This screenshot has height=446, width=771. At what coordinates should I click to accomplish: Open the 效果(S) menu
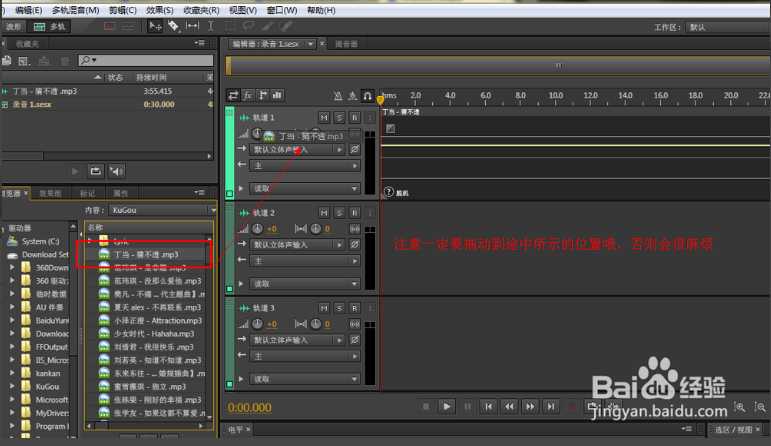click(159, 10)
